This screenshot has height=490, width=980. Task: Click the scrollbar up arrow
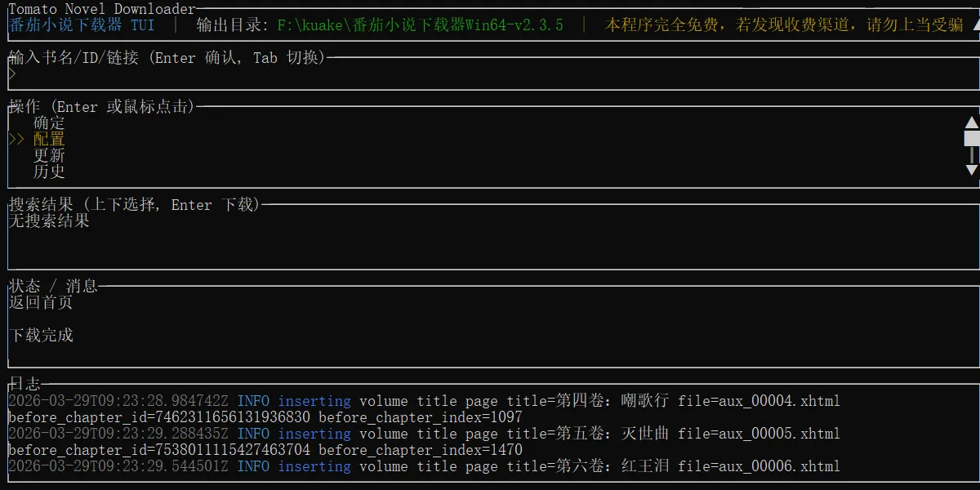tap(971, 122)
